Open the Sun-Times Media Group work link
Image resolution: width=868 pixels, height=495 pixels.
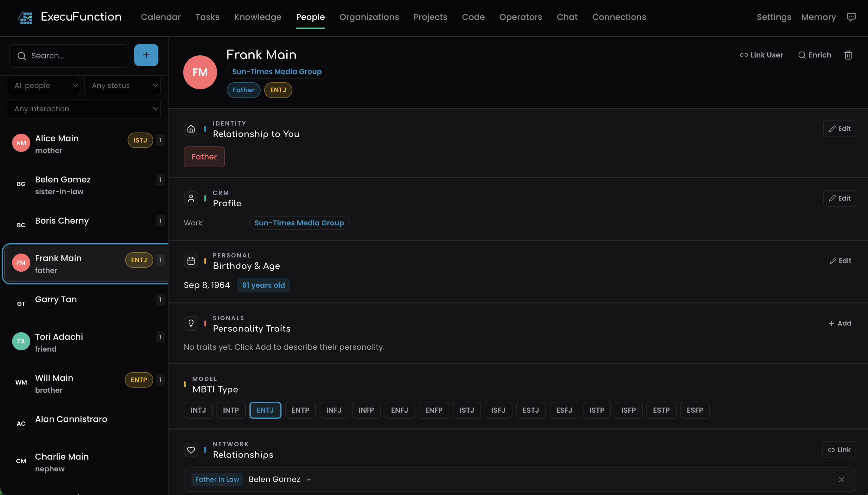(299, 223)
